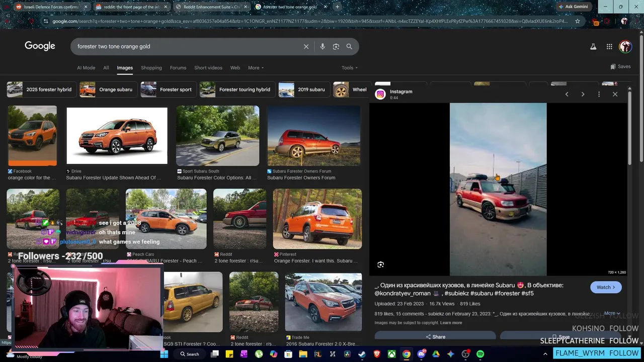Screen dimensions: 644x362
Task: Open the Google account avatar
Action: point(625,47)
